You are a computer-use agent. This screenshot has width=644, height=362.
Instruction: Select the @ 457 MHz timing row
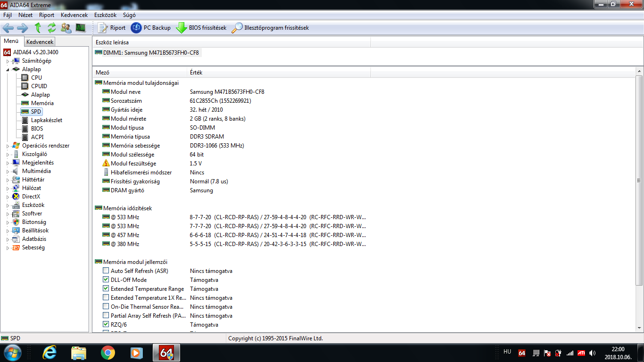click(231, 235)
